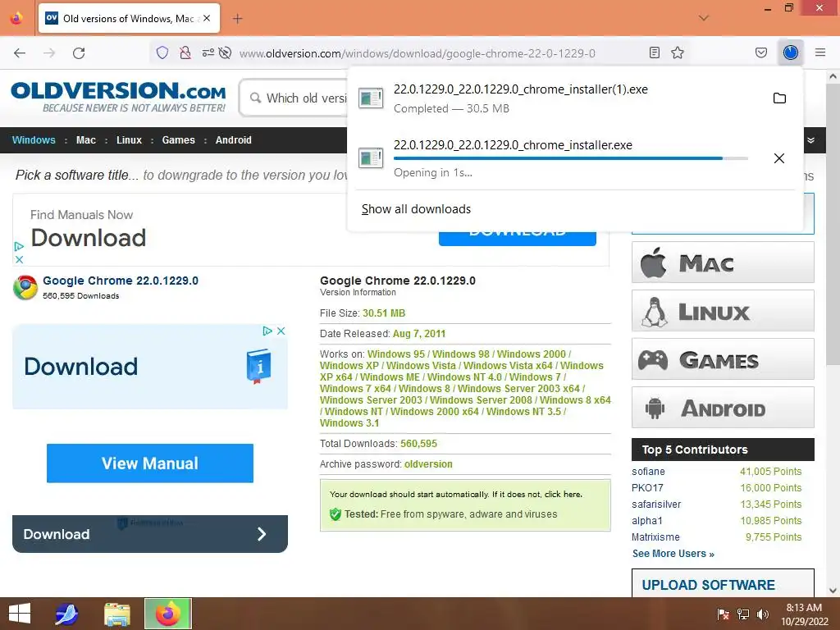The height and width of the screenshot is (630, 840).
Task: Open the Windows Start button
Action: pyautogui.click(x=20, y=614)
